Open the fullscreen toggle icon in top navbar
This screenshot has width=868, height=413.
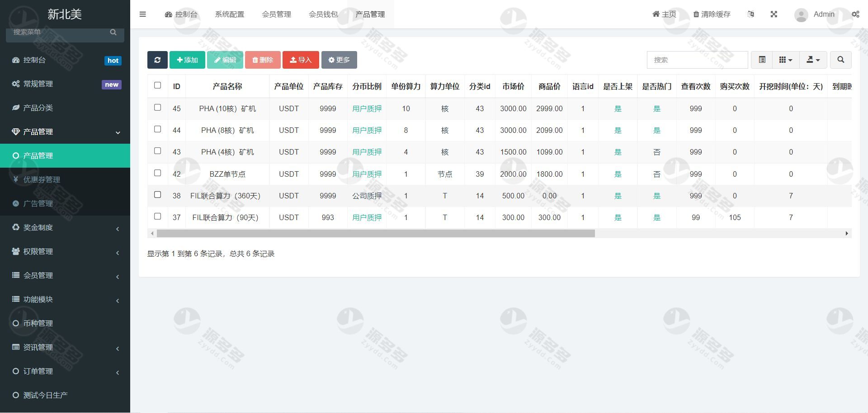[774, 14]
